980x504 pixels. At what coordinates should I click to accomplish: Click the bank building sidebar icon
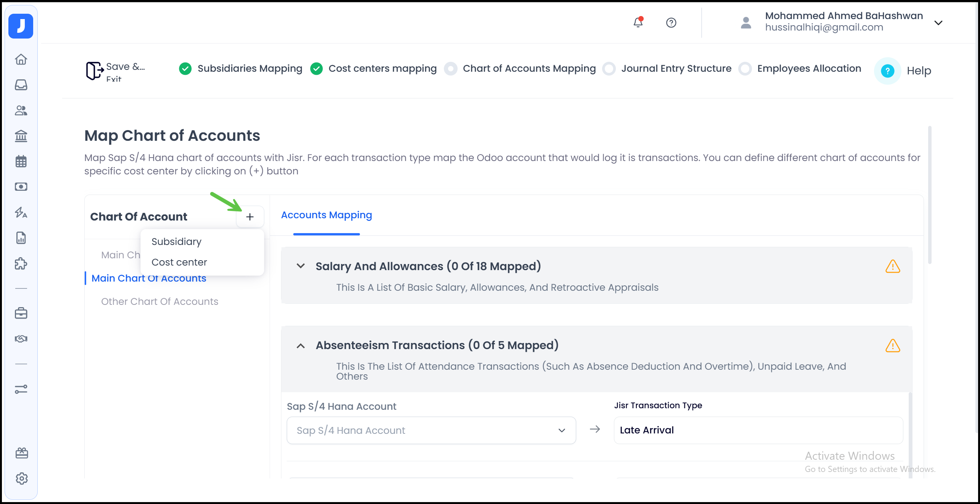21,136
